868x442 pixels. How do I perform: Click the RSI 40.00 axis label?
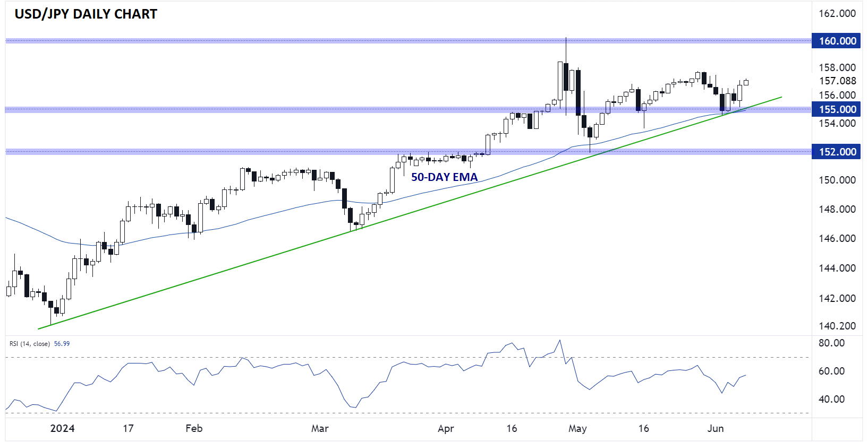(x=831, y=399)
